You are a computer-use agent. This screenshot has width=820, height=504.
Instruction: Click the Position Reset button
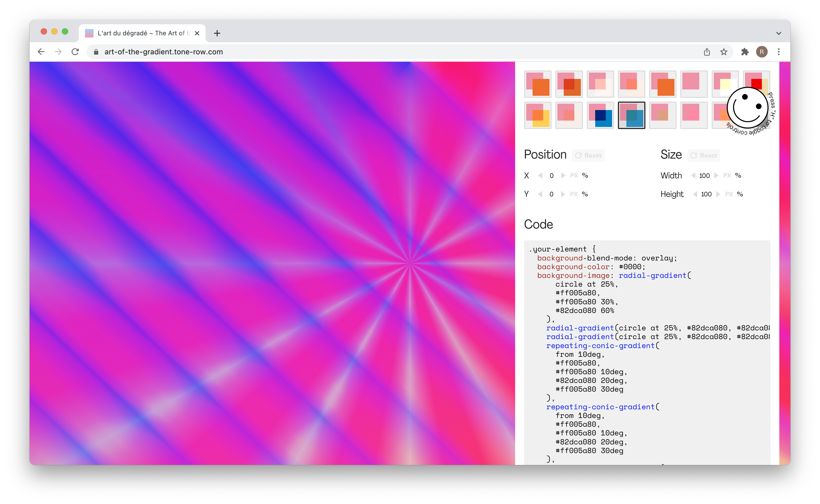589,155
